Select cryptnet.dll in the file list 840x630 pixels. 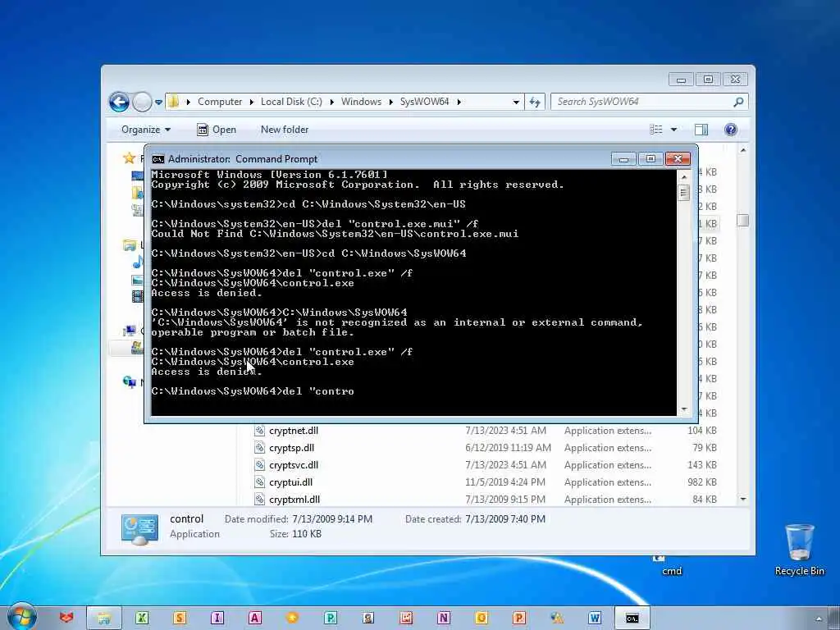[294, 431]
